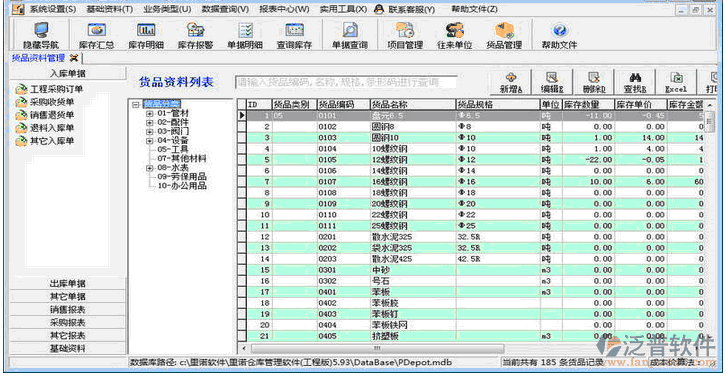The height and width of the screenshot is (378, 726).
Task: Select row selector for item 0103
Action: [242, 138]
